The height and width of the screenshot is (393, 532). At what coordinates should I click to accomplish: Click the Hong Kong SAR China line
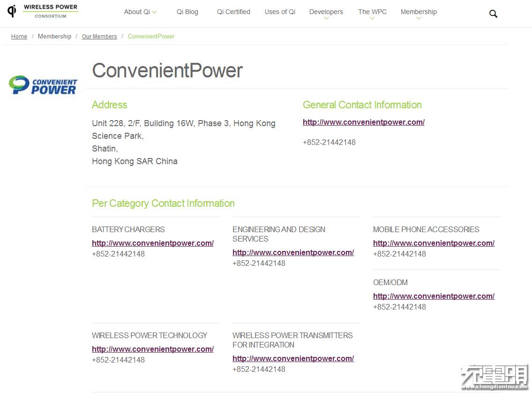(x=135, y=161)
